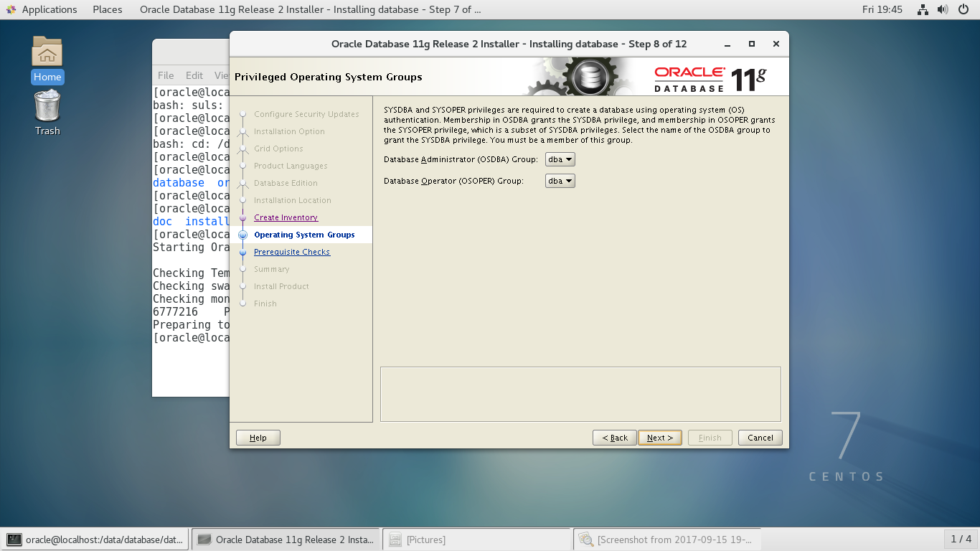Click the Help button
Viewport: 980px width, 551px height.
(258, 438)
